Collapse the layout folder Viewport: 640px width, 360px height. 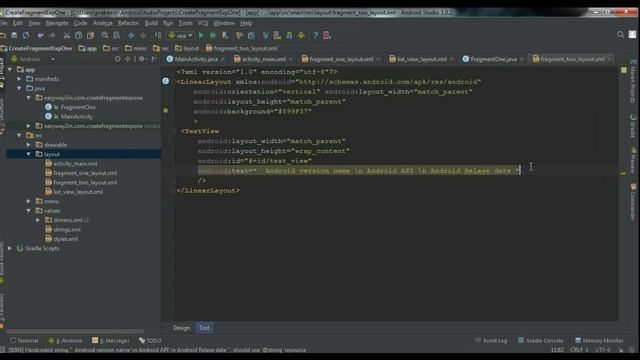click(x=29, y=154)
